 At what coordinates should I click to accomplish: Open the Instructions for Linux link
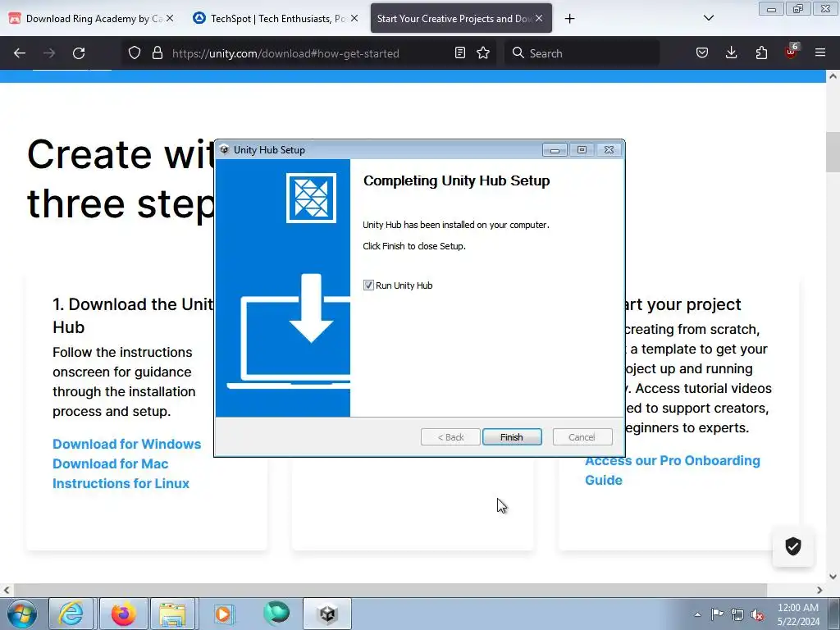[121, 484]
